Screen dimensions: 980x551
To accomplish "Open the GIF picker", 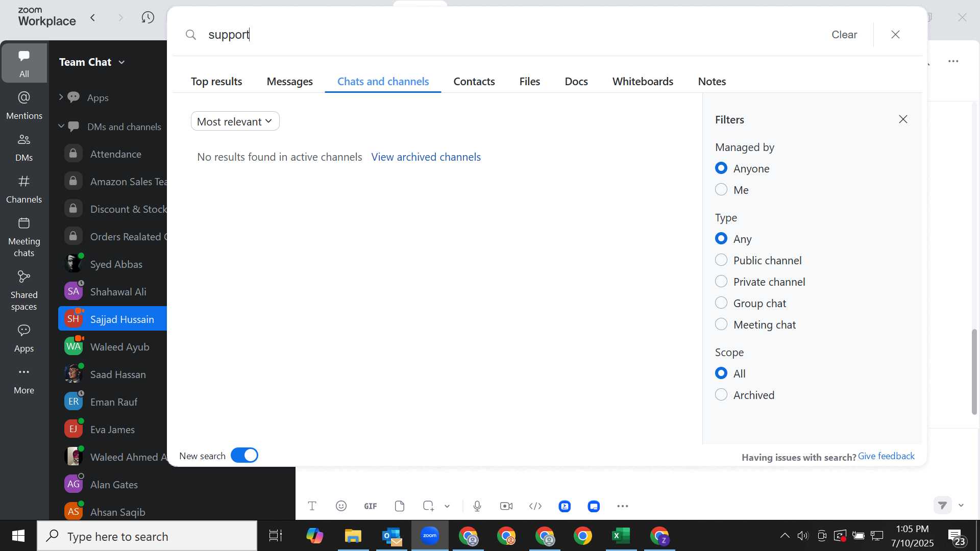I will pyautogui.click(x=371, y=506).
